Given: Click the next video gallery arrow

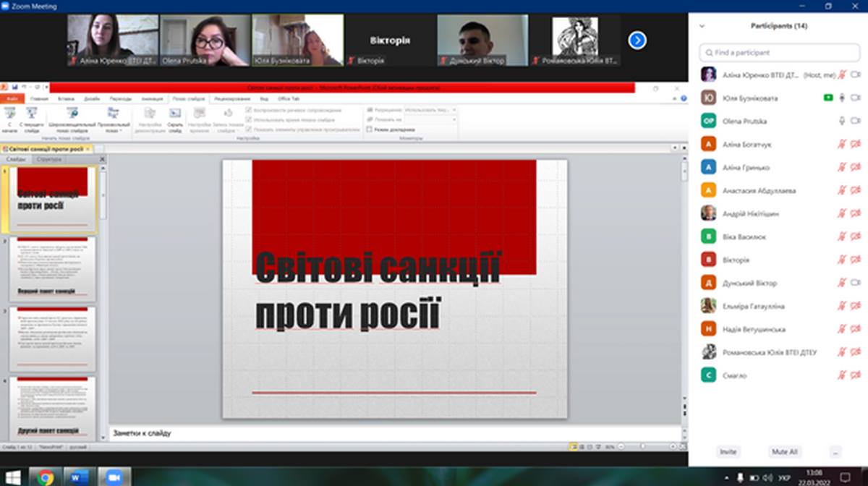Looking at the screenshot, I should tap(637, 40).
